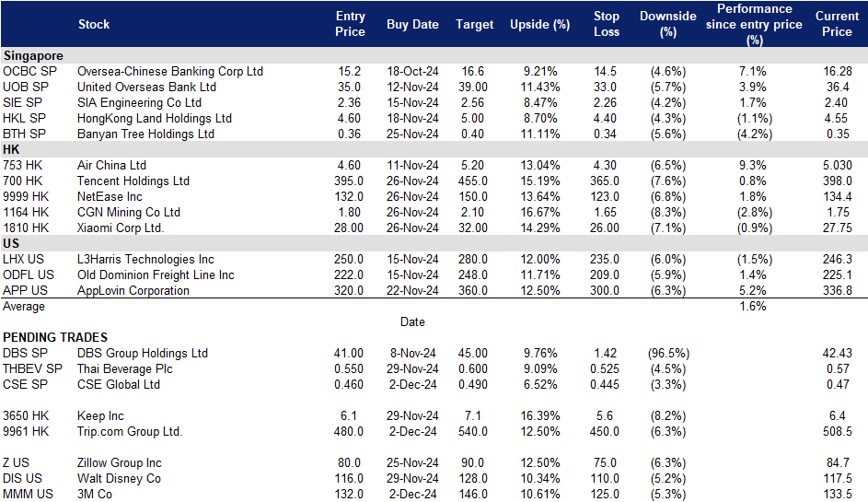Select CGN Mining Co Ltd
Image resolution: width=868 pixels, height=502 pixels.
coord(129,212)
